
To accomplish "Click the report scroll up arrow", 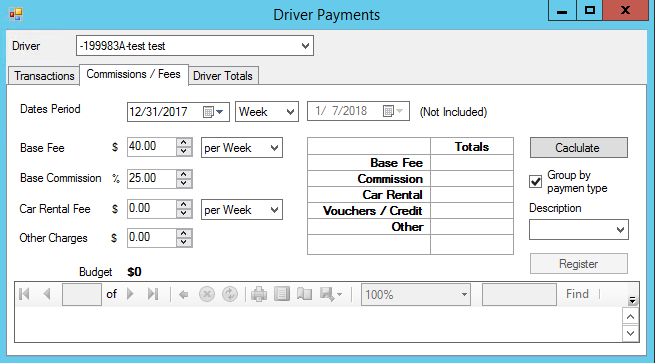I will (630, 317).
